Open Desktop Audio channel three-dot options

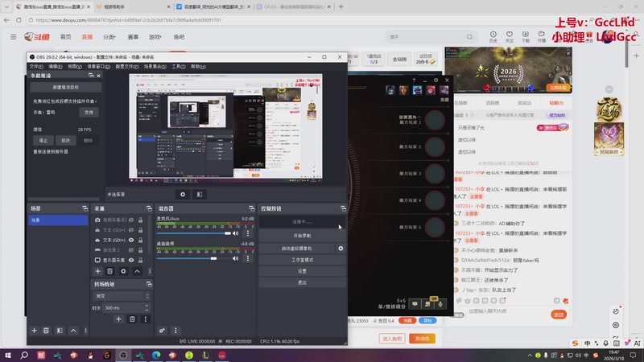(248, 258)
